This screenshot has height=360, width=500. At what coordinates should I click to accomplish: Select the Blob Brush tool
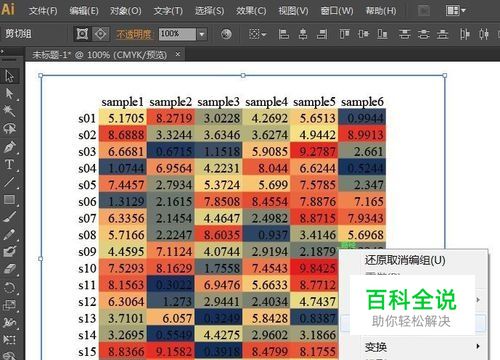9,252
